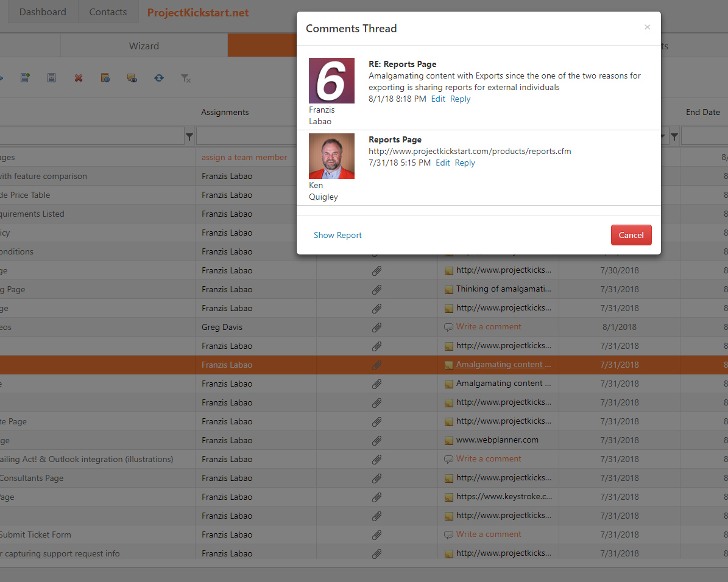Click the Outlook integration (illustrations) task name
This screenshot has width=728, height=582.
(87, 459)
